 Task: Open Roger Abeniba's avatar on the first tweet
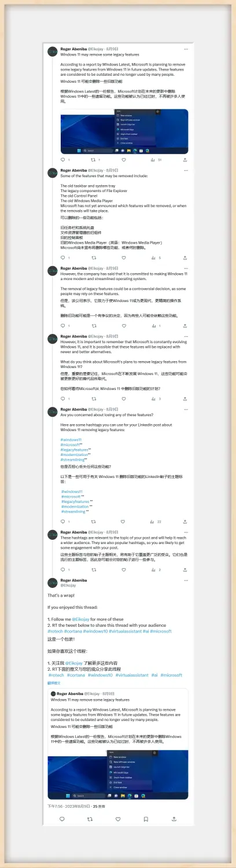click(52, 51)
